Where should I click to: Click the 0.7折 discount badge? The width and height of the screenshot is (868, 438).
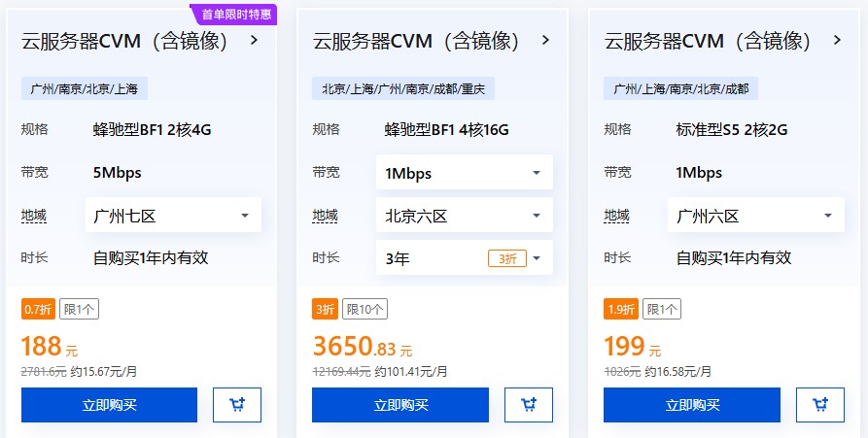coord(38,309)
